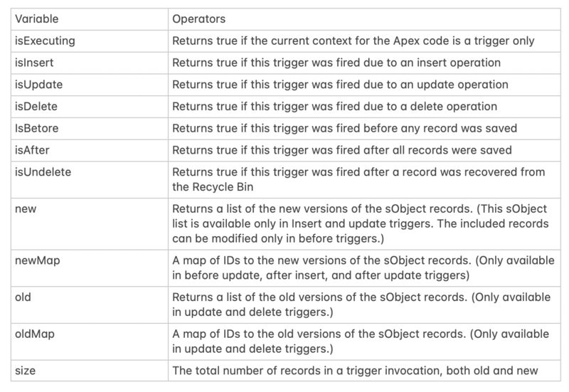This screenshot has width=569, height=392.
Task: Click the newMap variable cell
Action: tap(90, 268)
